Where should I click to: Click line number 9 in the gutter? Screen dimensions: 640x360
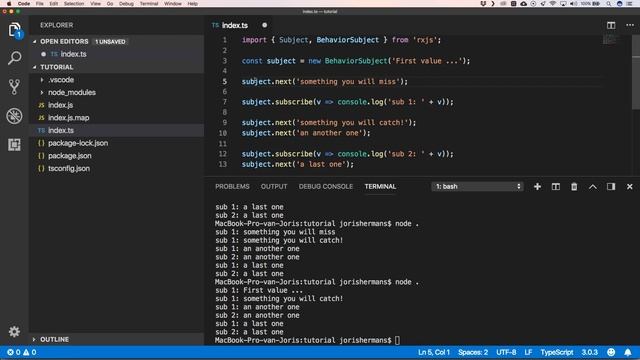[224, 122]
